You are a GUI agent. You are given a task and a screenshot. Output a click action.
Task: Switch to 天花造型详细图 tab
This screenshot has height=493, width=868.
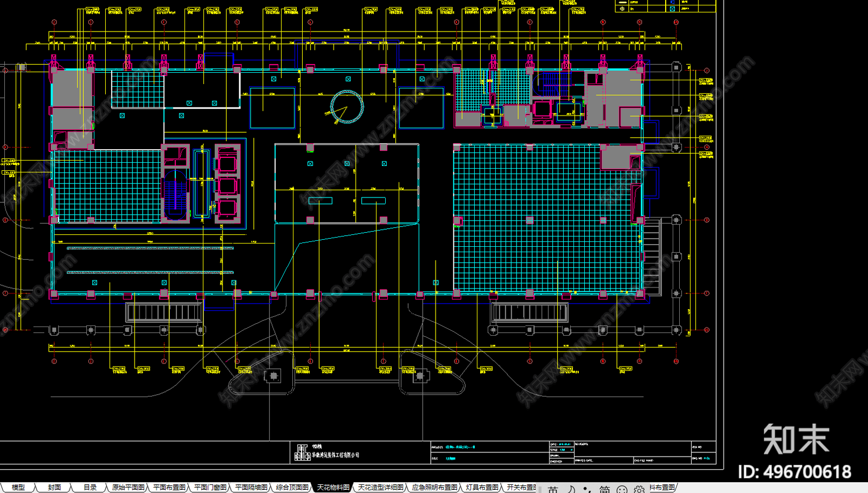(x=380, y=488)
